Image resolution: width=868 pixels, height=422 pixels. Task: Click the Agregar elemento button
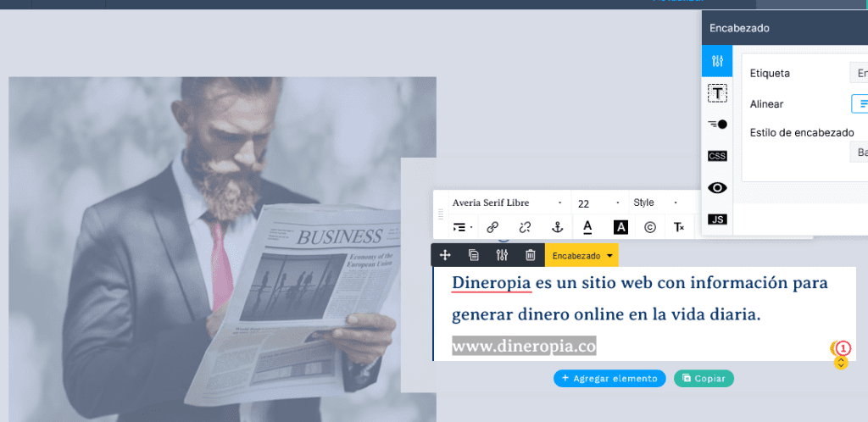tap(609, 378)
